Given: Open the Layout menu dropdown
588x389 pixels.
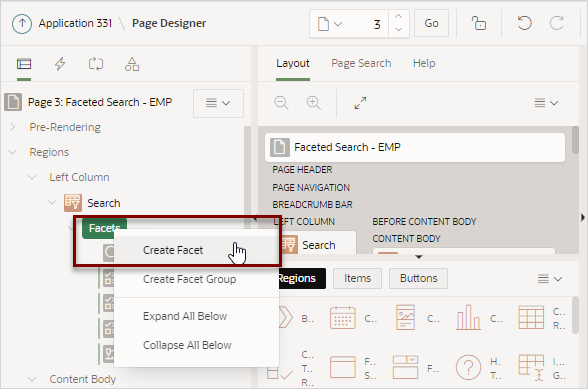Looking at the screenshot, I should coord(546,103).
